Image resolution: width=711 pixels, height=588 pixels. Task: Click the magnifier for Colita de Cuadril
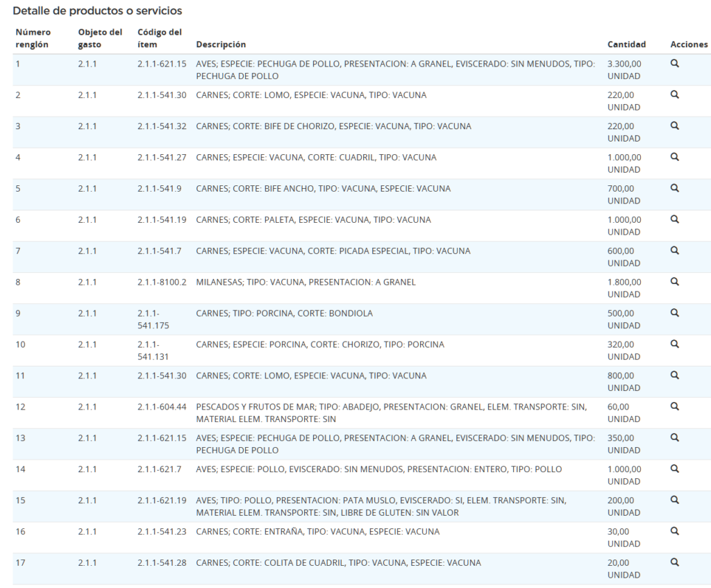point(674,563)
